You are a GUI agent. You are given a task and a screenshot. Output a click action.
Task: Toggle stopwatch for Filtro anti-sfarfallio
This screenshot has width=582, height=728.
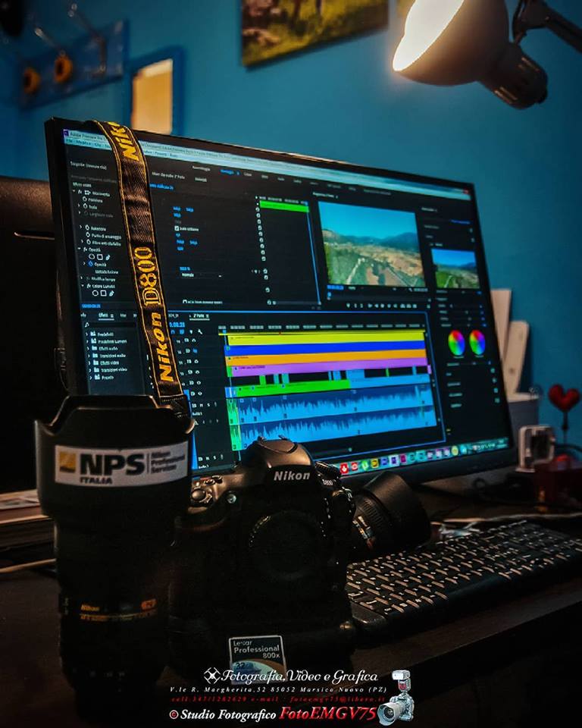tap(89, 242)
